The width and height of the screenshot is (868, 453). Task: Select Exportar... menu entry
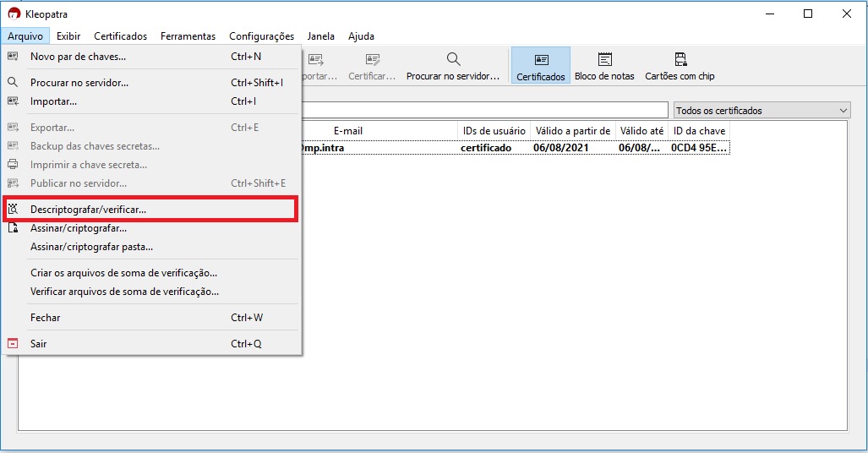(151, 128)
